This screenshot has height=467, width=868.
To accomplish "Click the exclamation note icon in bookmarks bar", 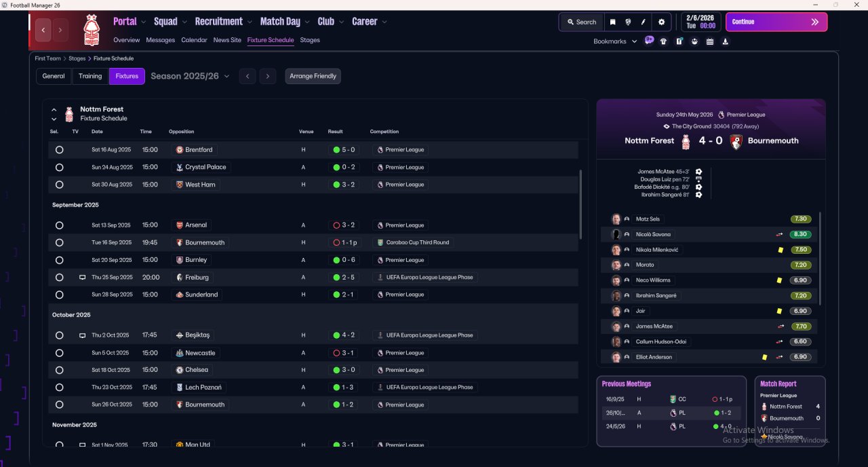I will tap(679, 41).
